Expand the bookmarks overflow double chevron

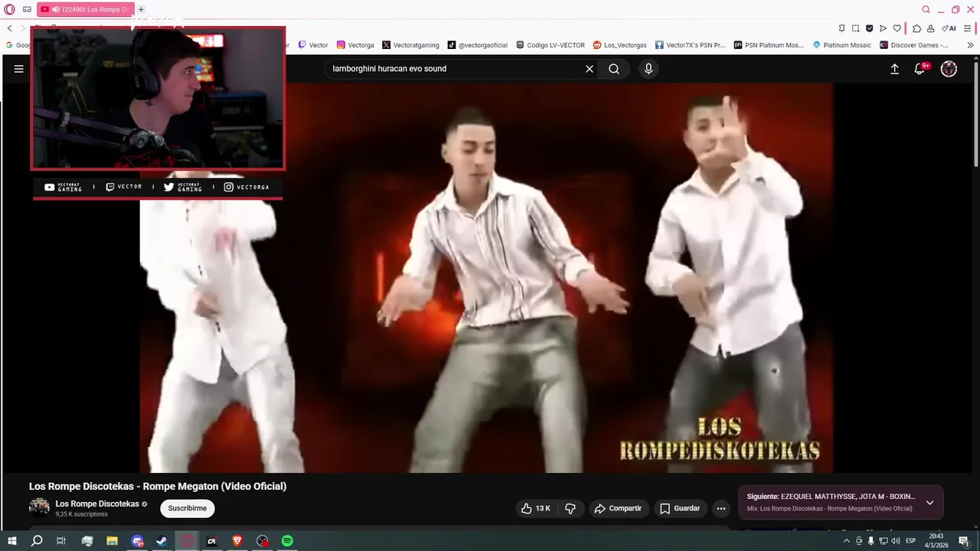tap(971, 45)
